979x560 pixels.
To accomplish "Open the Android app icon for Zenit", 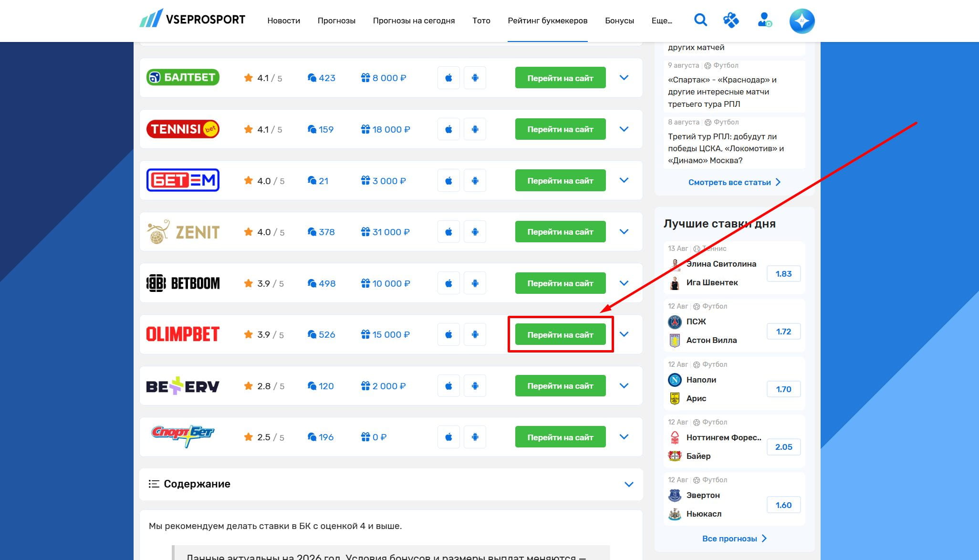I will pyautogui.click(x=475, y=232).
